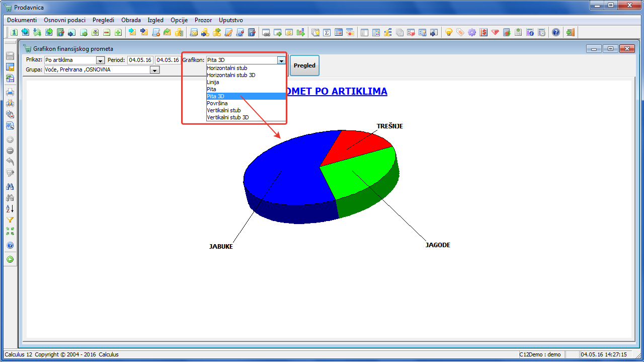Click the exit door icon in toolbar

click(x=570, y=32)
